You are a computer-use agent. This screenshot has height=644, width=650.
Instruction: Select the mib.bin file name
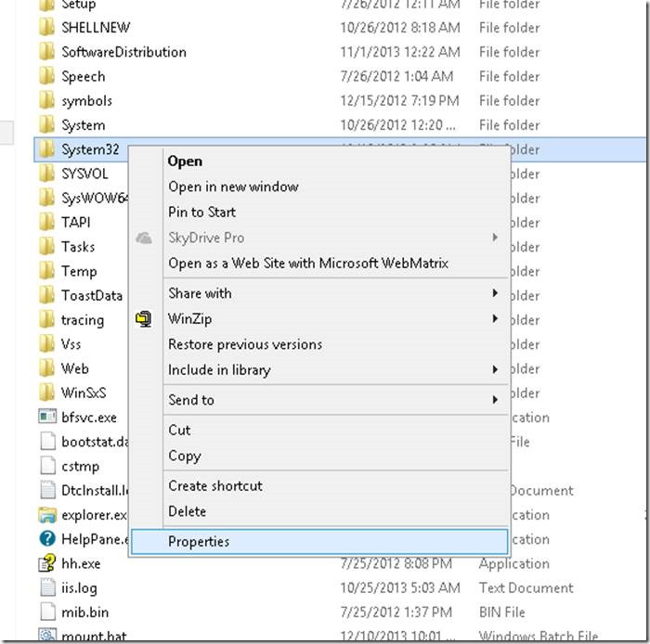(85, 612)
